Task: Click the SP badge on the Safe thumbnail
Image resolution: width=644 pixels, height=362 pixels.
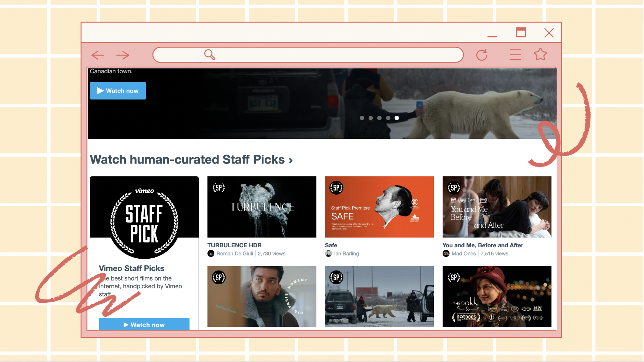Action: pyautogui.click(x=336, y=188)
